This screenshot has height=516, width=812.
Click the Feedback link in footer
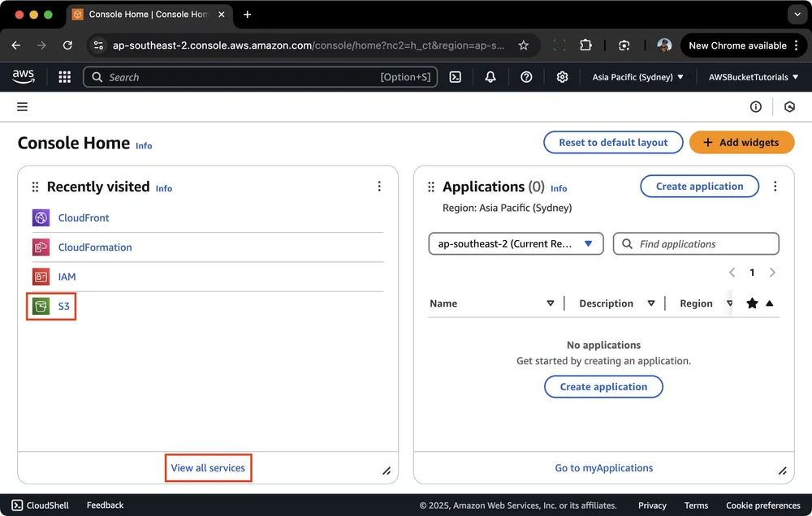point(105,505)
